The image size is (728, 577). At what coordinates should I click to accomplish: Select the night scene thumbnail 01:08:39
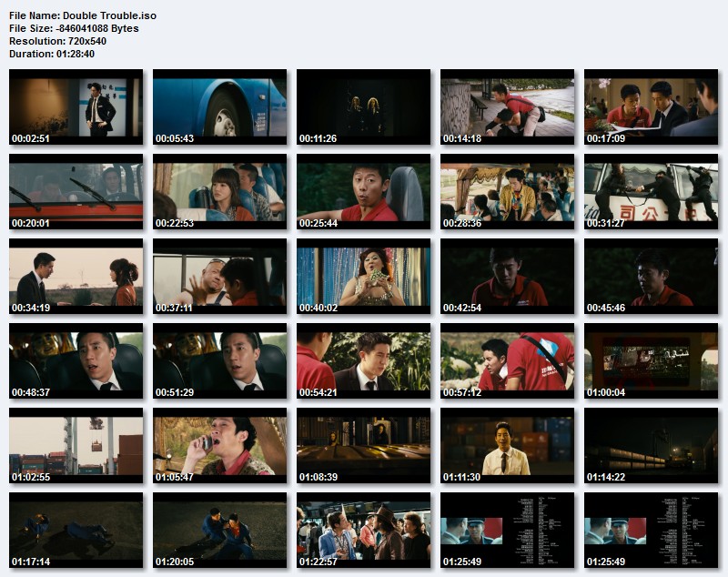(363, 446)
